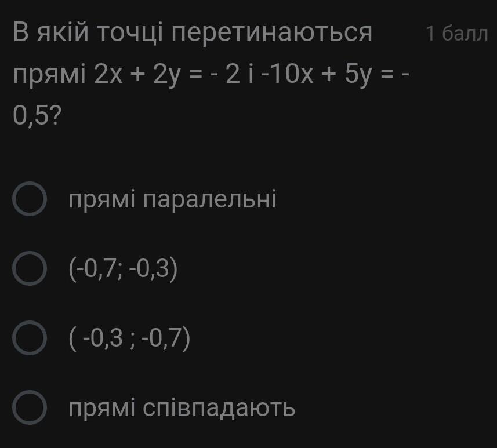
Task: Click the word "паралельні" in the first option
Action: 209,199
